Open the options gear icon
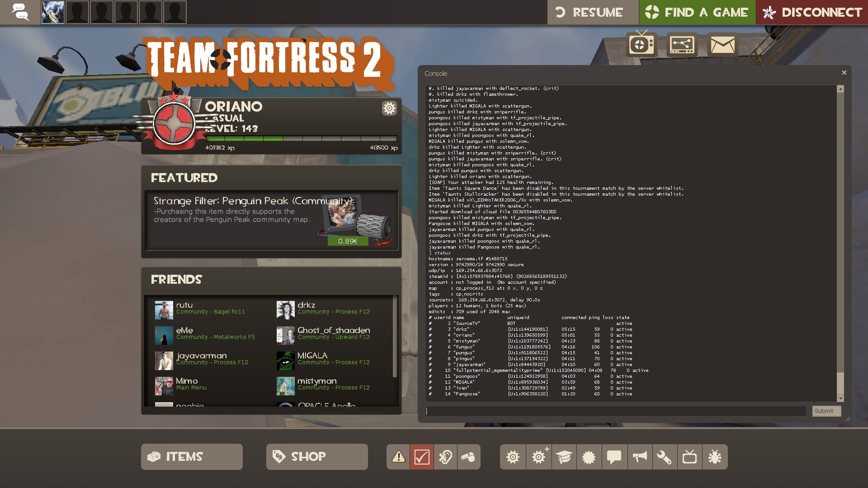Screen dimensions: 868x488 pyautogui.click(x=513, y=457)
